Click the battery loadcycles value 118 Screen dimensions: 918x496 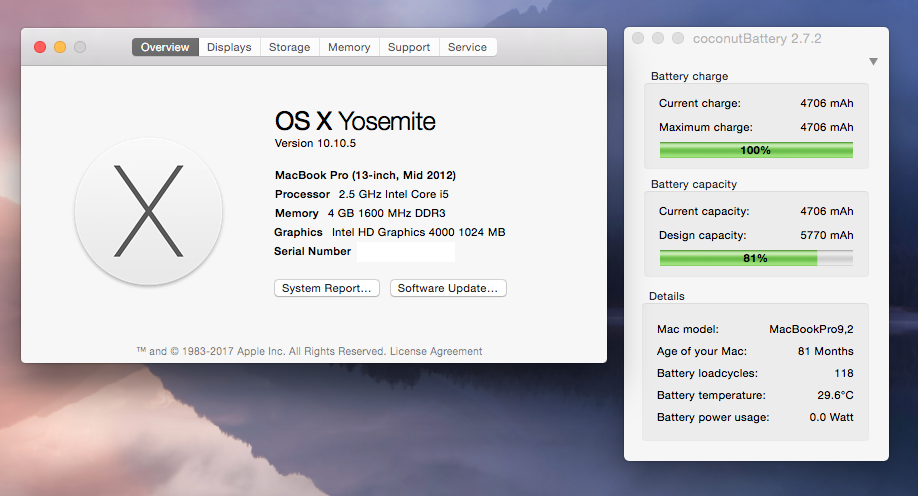tap(844, 373)
